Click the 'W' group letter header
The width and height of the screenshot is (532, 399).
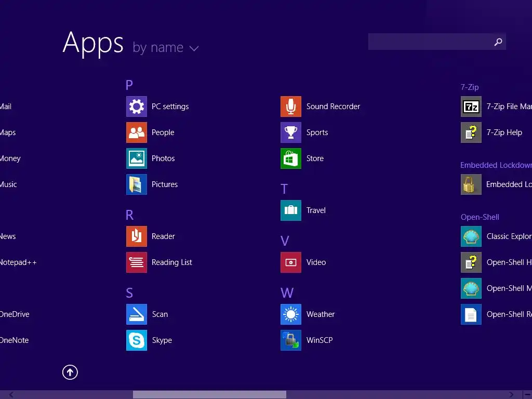pos(287,293)
